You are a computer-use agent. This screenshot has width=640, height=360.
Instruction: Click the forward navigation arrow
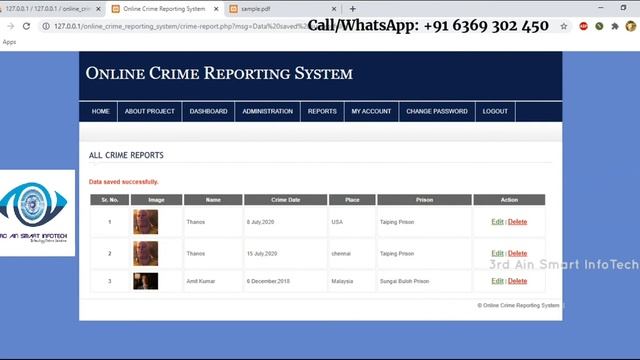(11, 26)
